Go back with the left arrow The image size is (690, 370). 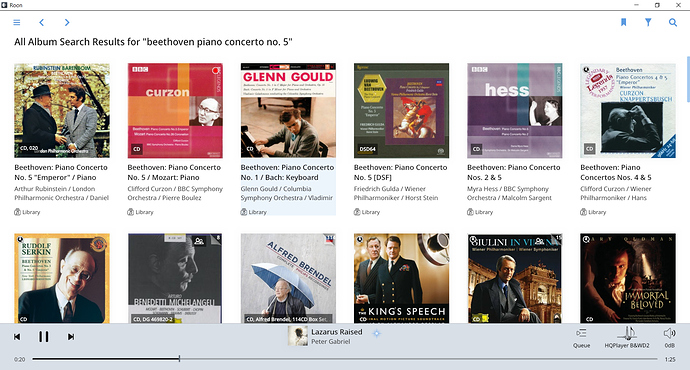coord(41,22)
